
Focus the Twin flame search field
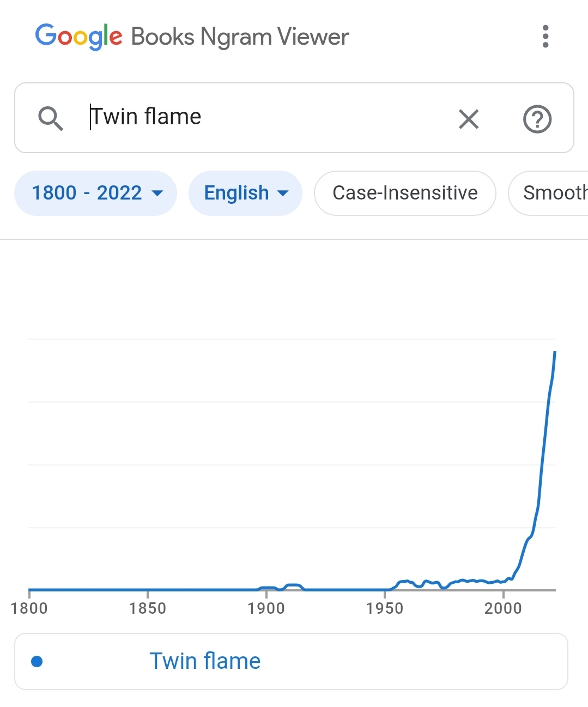(x=267, y=117)
